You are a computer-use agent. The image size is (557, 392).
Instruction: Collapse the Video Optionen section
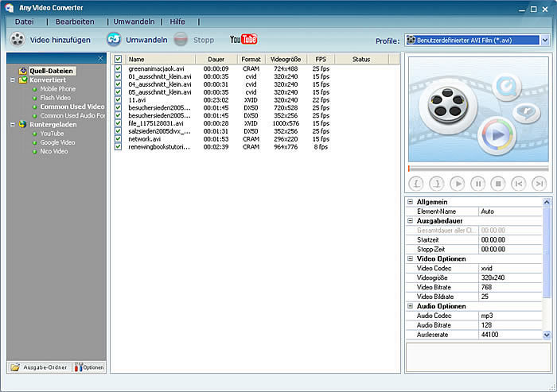410,258
